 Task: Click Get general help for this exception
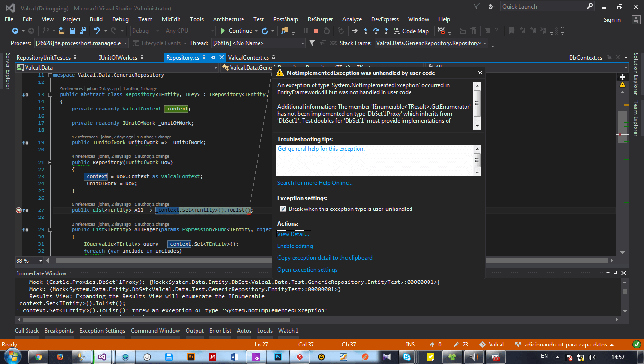click(321, 149)
